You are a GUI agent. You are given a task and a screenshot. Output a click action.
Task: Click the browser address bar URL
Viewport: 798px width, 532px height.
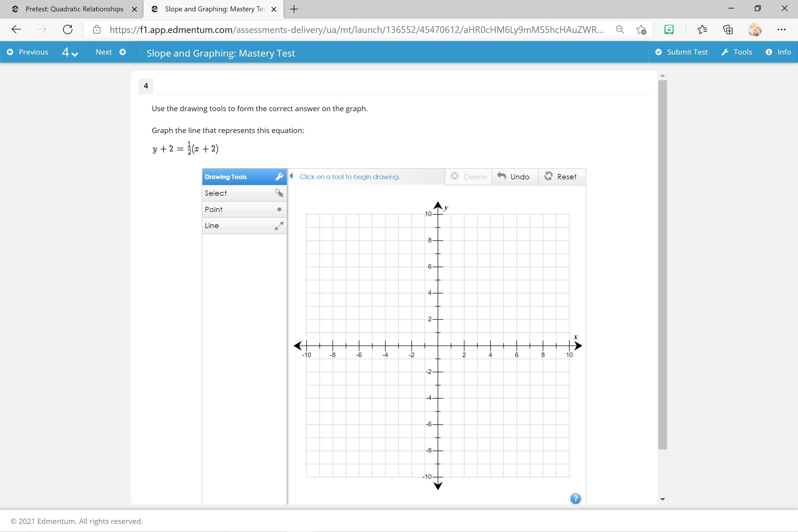356,30
